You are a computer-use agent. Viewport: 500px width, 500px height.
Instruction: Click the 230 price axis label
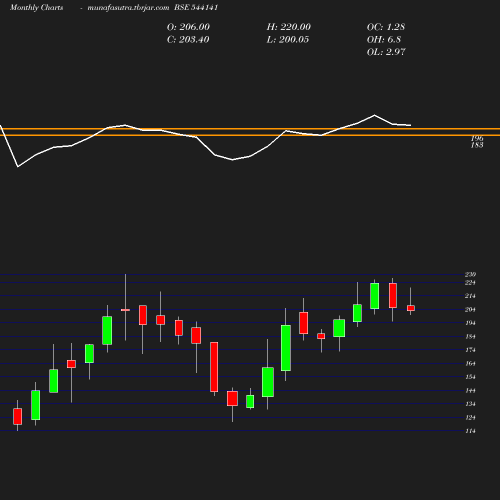pos(470,274)
